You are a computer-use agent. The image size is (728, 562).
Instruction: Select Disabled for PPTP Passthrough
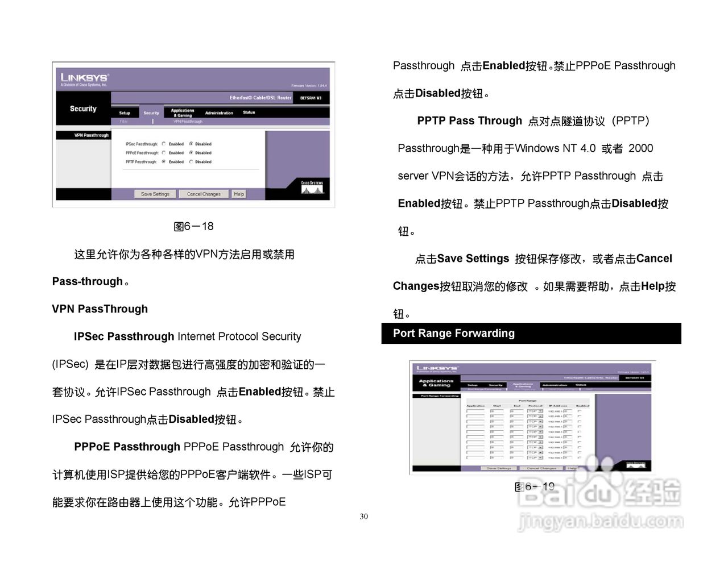point(191,162)
